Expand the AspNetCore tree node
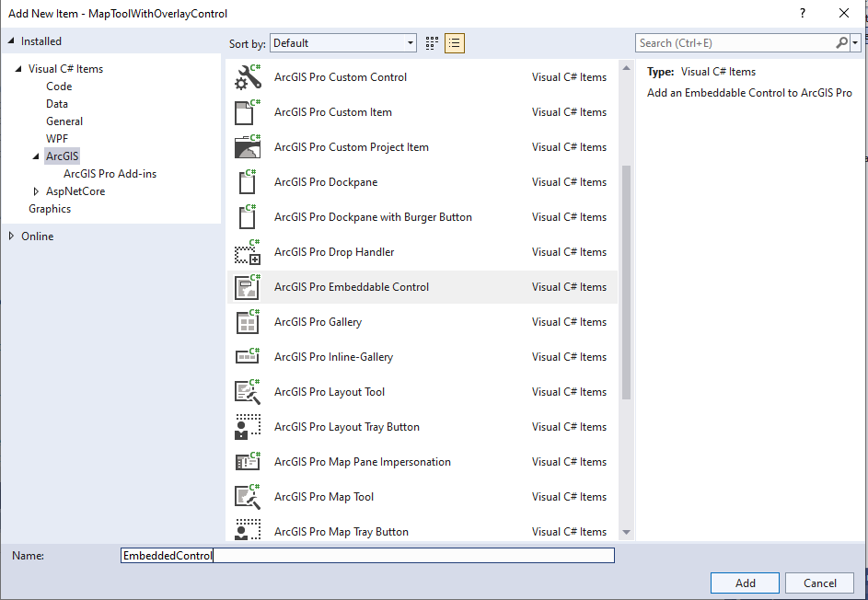 pyautogui.click(x=36, y=191)
